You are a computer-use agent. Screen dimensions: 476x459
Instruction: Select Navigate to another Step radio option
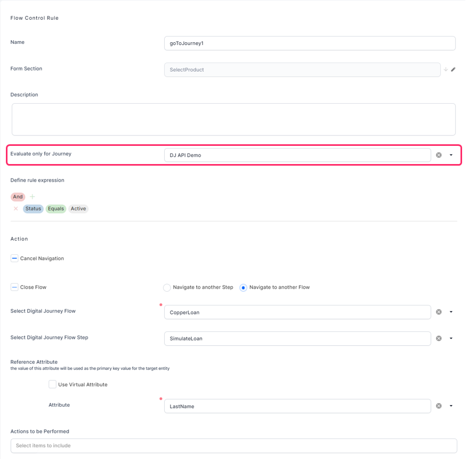[x=167, y=287]
